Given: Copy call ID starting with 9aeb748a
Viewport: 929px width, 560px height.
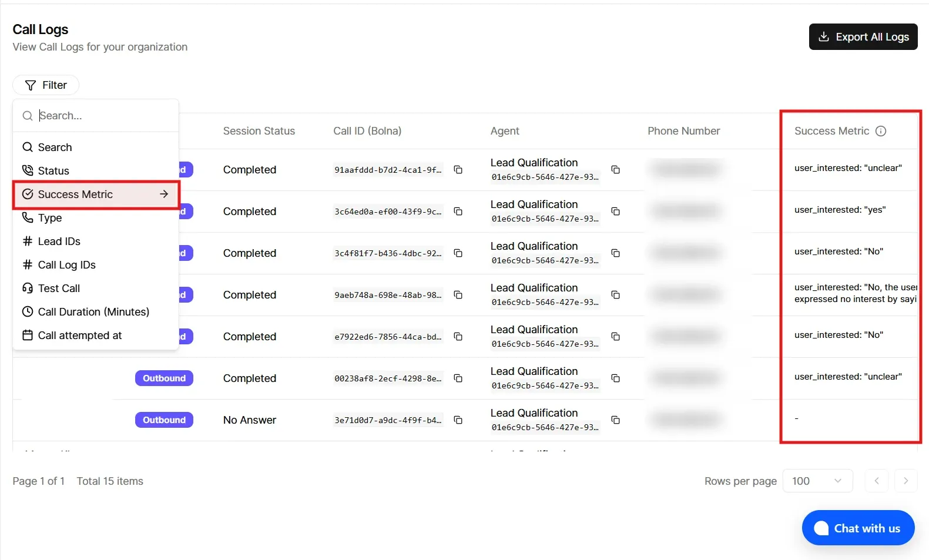Looking at the screenshot, I should (x=458, y=295).
